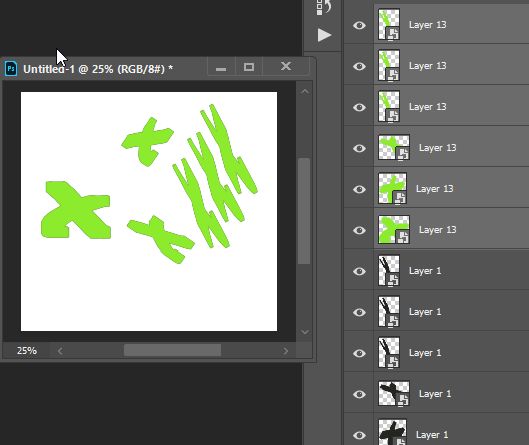Click the Photoshop icon in Untitled-1 title bar
Image resolution: width=529 pixels, height=445 pixels.
click(11, 69)
